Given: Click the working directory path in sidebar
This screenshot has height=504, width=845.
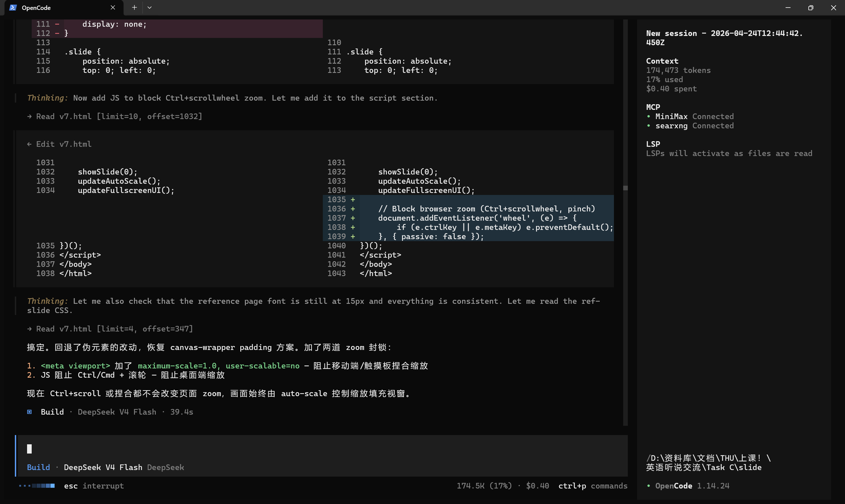Looking at the screenshot, I should (708, 462).
